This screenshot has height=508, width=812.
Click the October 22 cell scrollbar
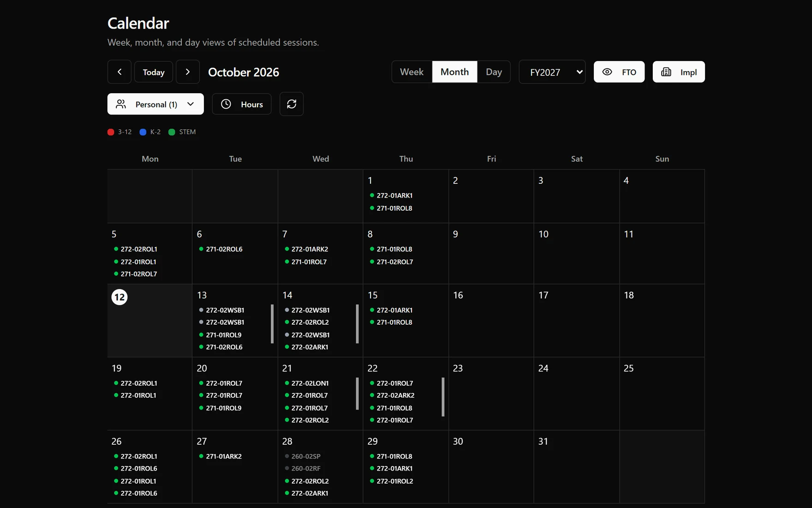443,397
